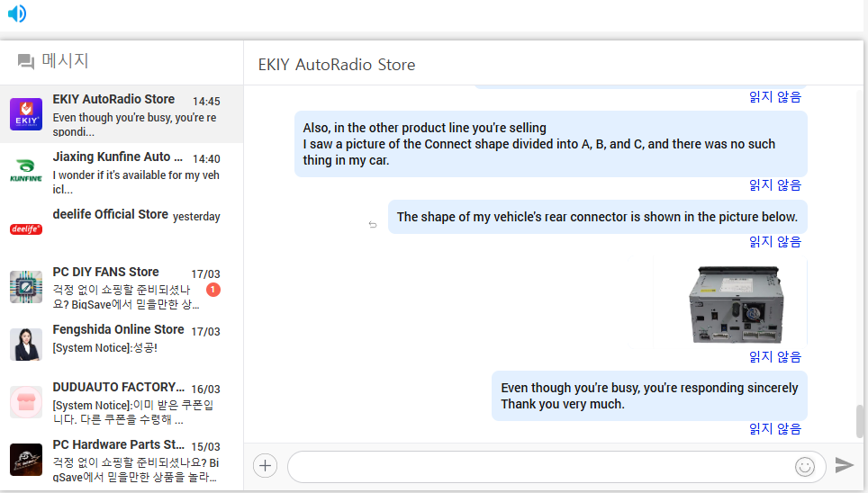The image size is (868, 493).
Task: Click the reply arrow beside connector message
Action: coord(373,225)
